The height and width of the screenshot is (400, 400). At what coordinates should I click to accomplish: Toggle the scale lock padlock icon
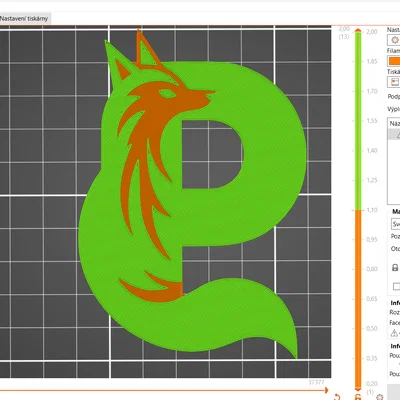[395, 267]
